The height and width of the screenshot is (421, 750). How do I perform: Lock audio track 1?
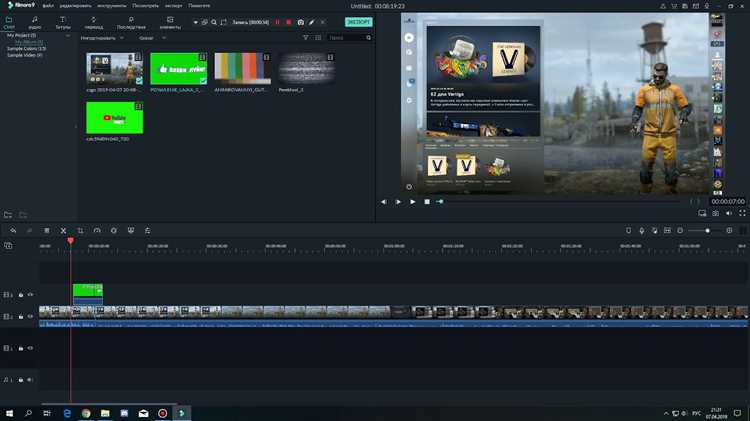coord(21,380)
